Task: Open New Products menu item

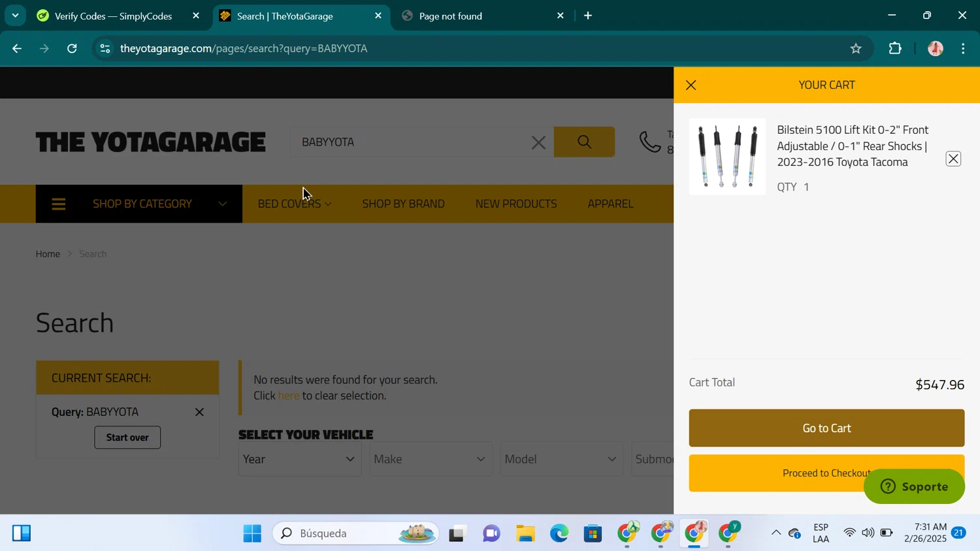Action: (516, 204)
